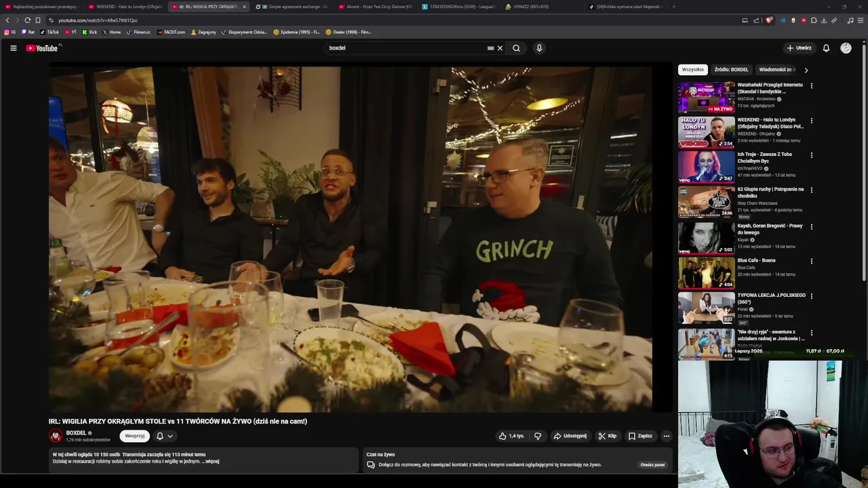
Task: Open the FACEIT.com bookmark
Action: 171,32
